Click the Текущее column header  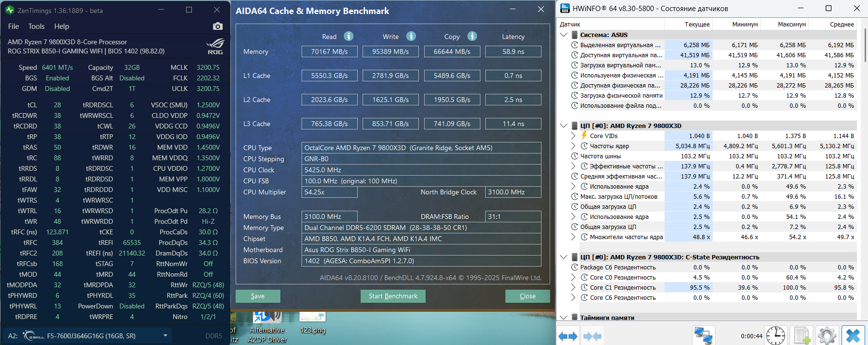689,24
